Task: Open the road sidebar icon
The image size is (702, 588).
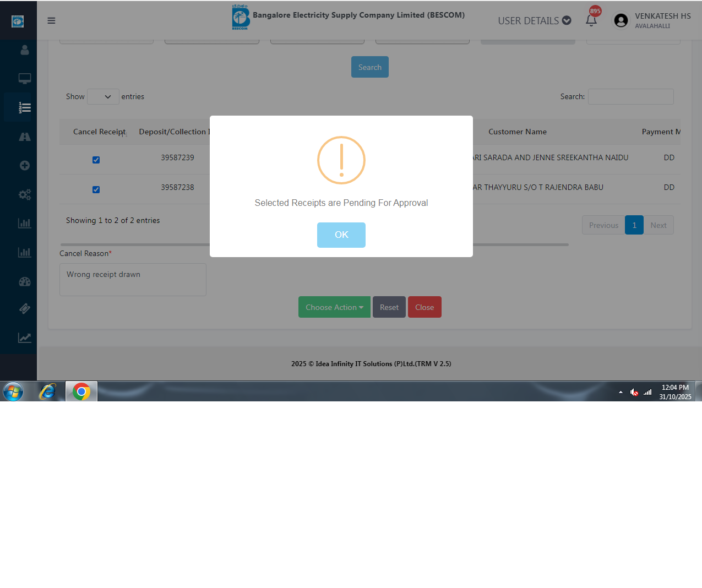Action: click(x=24, y=137)
